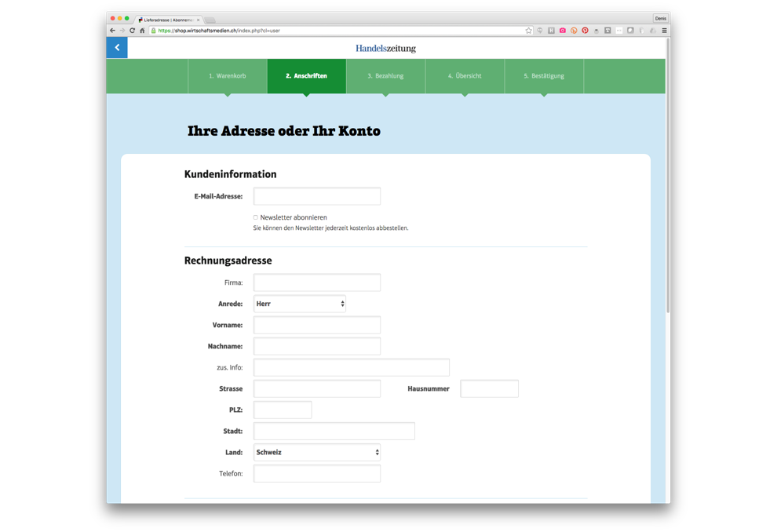Click the page vertical scrollbar
Screen dimensions: 777x532
pos(668,176)
